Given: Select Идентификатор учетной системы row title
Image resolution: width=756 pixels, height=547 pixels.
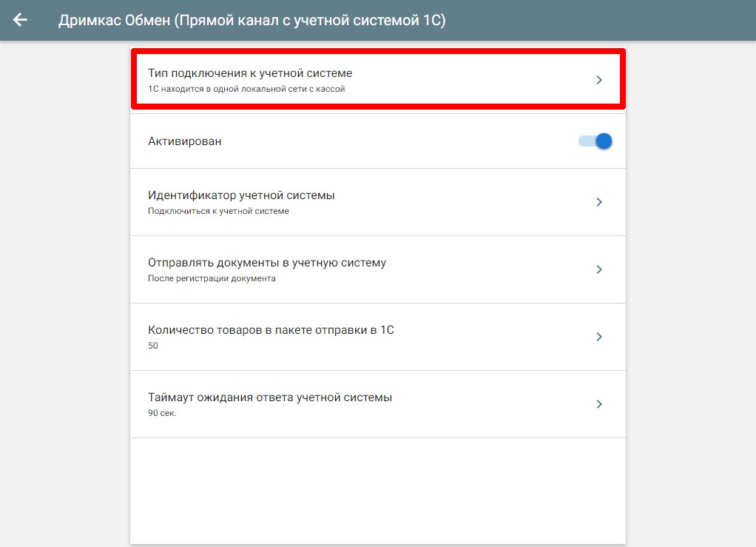Looking at the screenshot, I should (x=241, y=195).
